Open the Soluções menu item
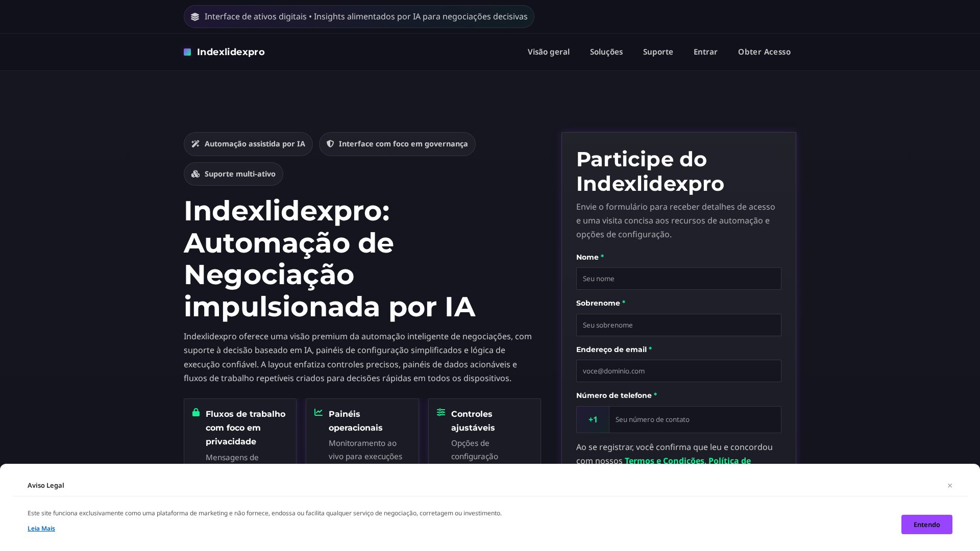The width and height of the screenshot is (980, 551). point(606,52)
